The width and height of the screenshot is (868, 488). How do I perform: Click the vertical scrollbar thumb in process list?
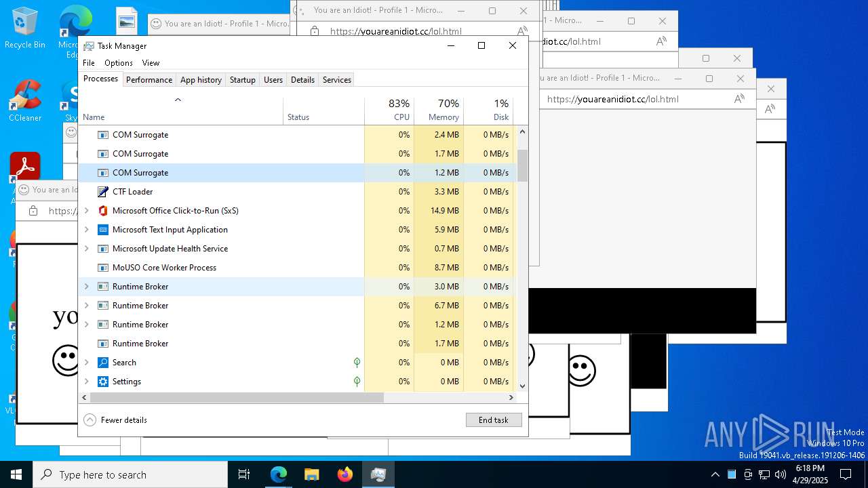coord(522,165)
